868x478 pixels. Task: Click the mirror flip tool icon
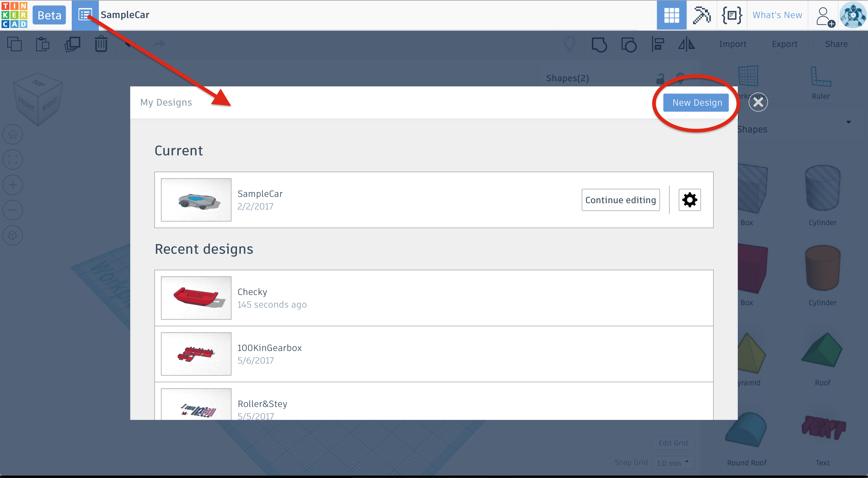tap(686, 44)
